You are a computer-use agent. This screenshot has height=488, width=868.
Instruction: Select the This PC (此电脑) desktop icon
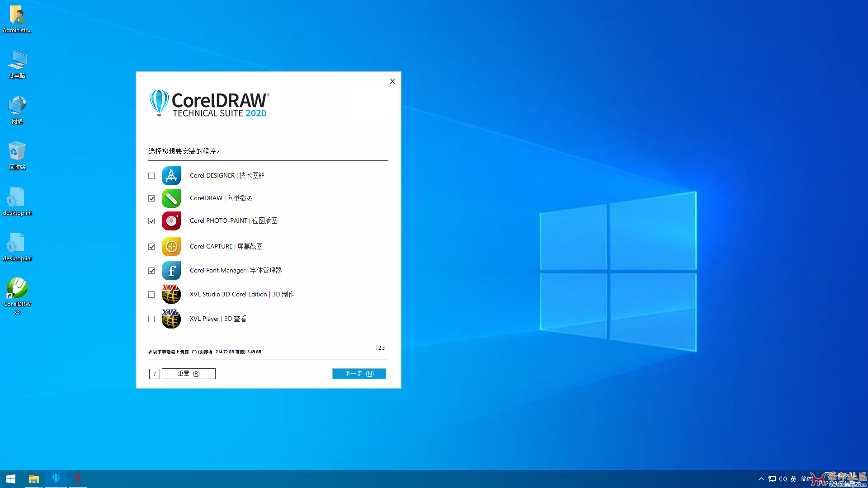coord(17,65)
